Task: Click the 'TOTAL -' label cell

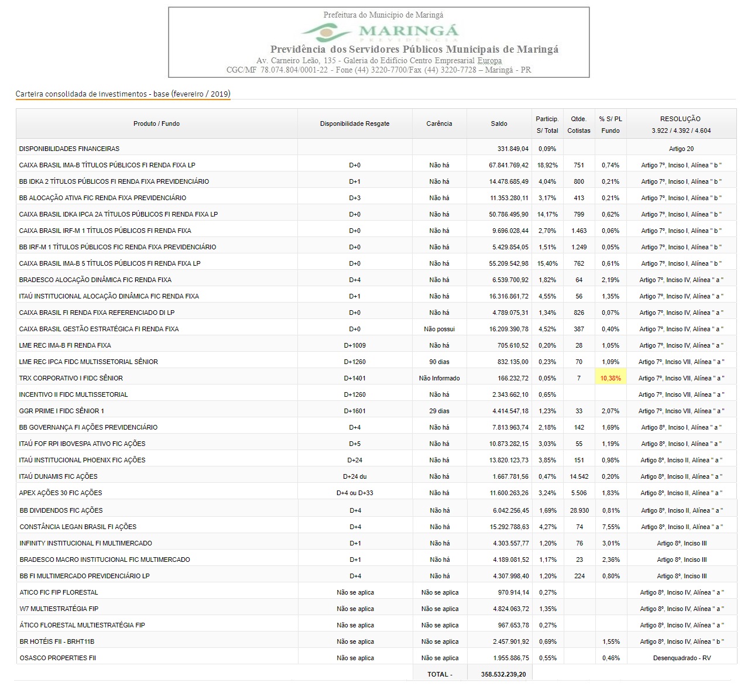Action: [440, 674]
